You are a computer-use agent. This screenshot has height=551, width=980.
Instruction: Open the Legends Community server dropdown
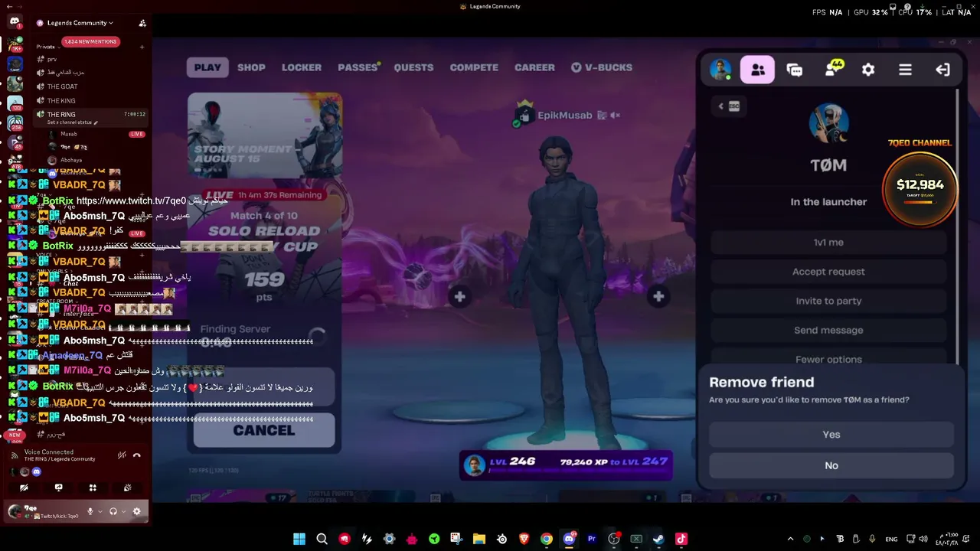coord(80,23)
